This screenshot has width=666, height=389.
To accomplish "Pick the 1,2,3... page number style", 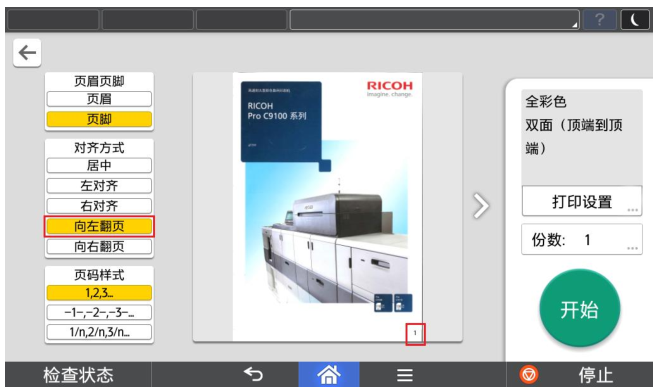I will pyautogui.click(x=99, y=293).
